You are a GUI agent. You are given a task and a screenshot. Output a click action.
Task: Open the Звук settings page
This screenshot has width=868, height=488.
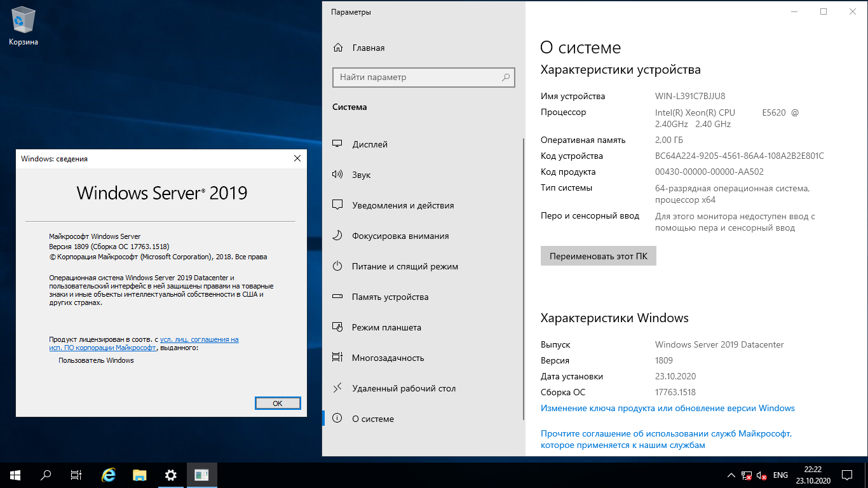click(362, 175)
